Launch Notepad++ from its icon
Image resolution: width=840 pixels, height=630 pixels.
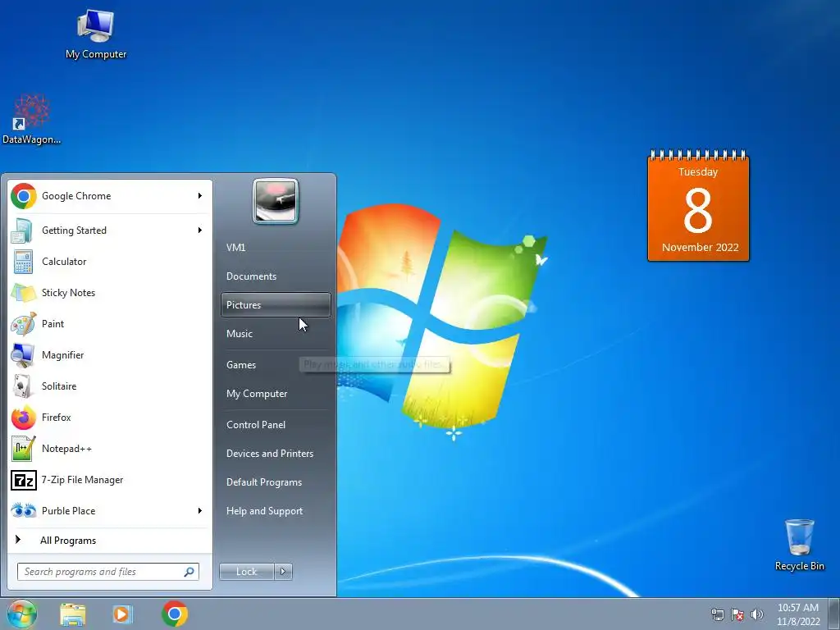[23, 449]
